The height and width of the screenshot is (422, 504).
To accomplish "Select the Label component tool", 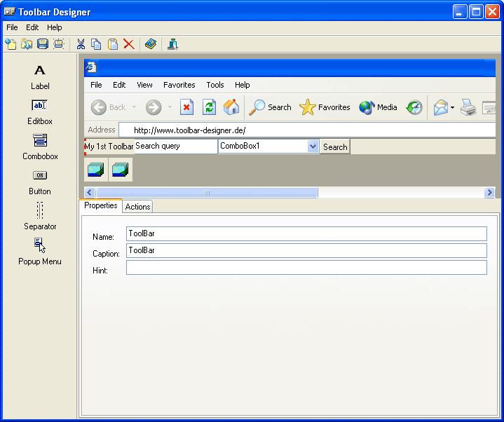I will pyautogui.click(x=40, y=76).
